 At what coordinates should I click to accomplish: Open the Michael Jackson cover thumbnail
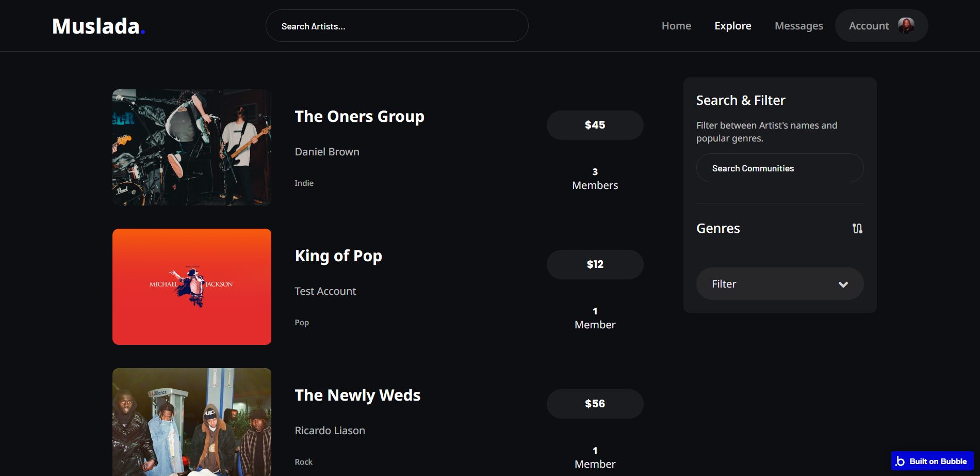[192, 287]
